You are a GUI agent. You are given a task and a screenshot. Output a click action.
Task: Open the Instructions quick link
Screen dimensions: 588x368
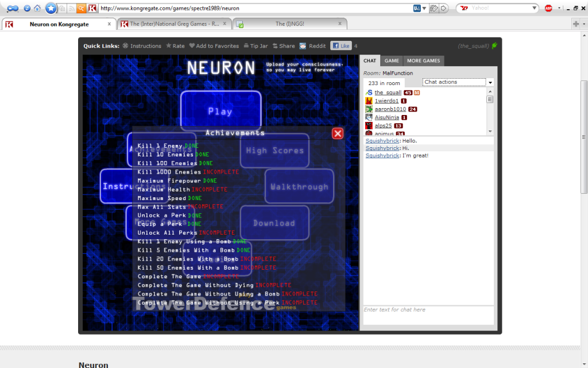pos(142,46)
